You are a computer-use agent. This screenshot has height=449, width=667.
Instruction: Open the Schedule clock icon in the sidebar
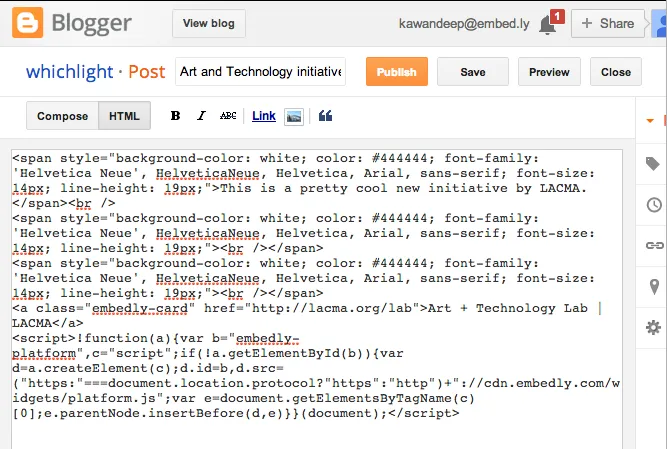pos(654,205)
